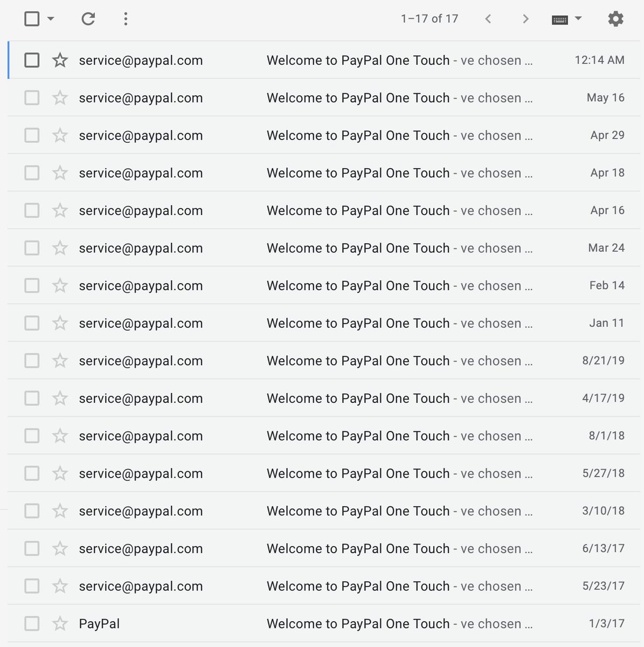
Task: Open the select-all dropdown arrow
Action: click(x=51, y=19)
